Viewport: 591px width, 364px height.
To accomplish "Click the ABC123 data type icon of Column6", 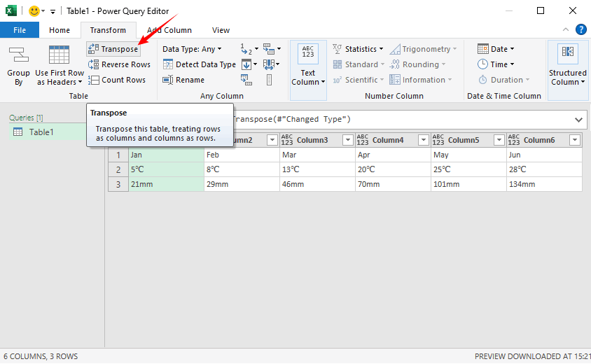I will point(514,140).
